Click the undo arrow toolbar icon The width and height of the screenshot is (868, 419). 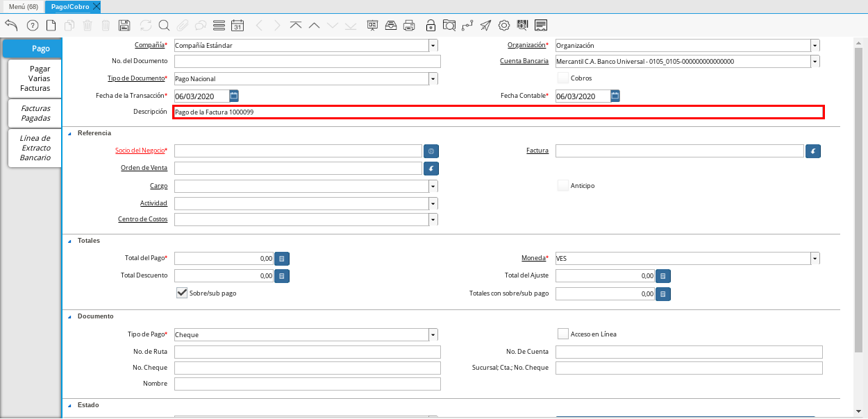(11, 26)
